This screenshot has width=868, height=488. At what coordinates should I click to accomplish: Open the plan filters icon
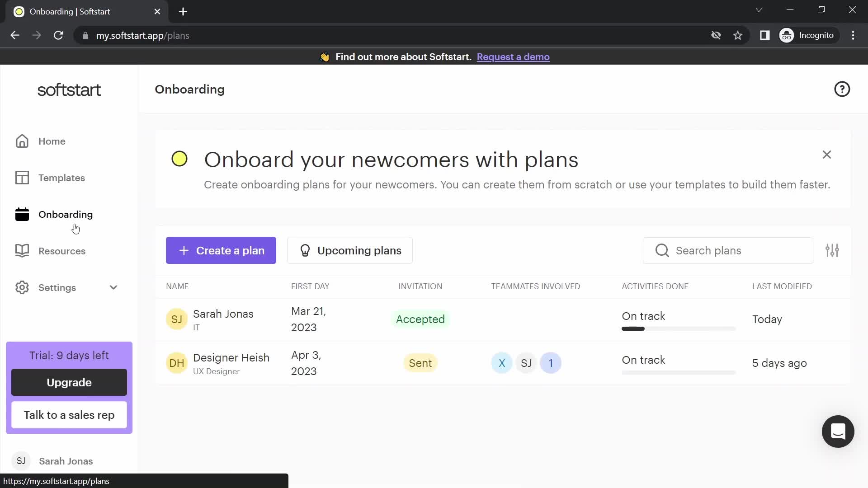(x=832, y=250)
